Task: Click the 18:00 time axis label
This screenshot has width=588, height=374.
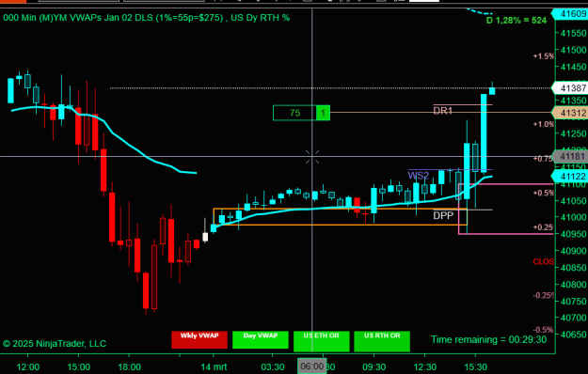Action: [x=129, y=366]
